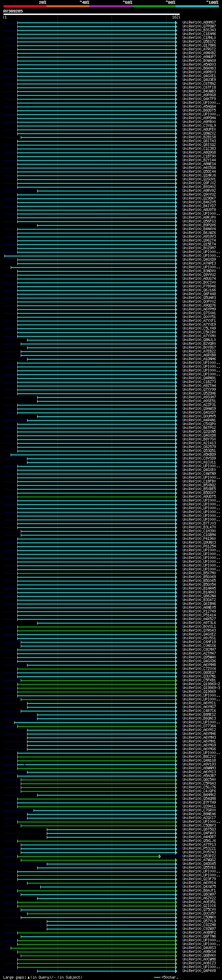Click the UniRef100_P51414 label
The height and width of the screenshot is (980, 222).
(x=199, y=615)
